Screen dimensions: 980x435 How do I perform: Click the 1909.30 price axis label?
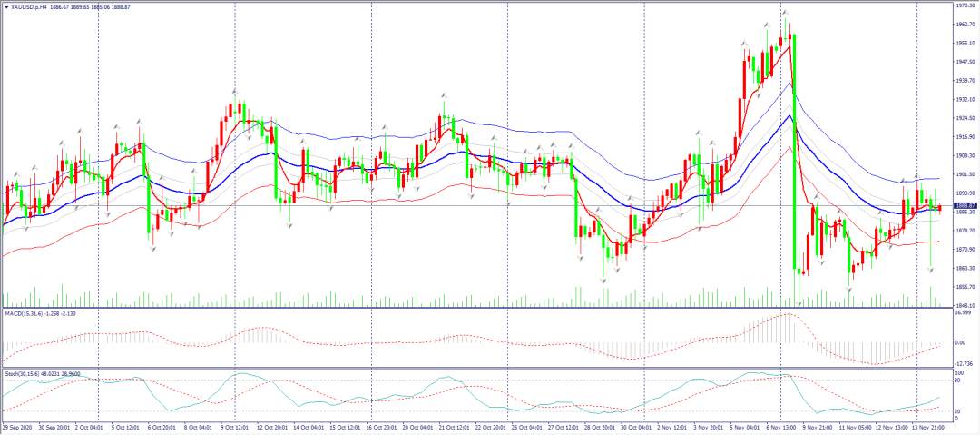tap(966, 156)
